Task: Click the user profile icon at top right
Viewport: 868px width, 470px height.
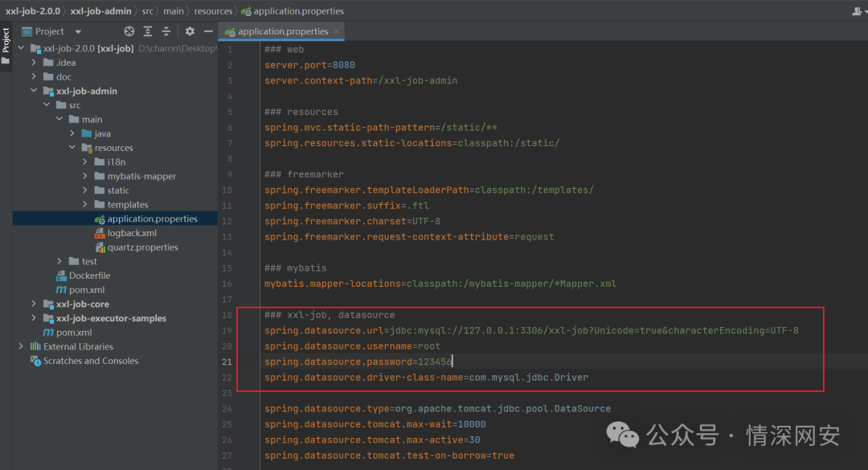Action: (857, 11)
